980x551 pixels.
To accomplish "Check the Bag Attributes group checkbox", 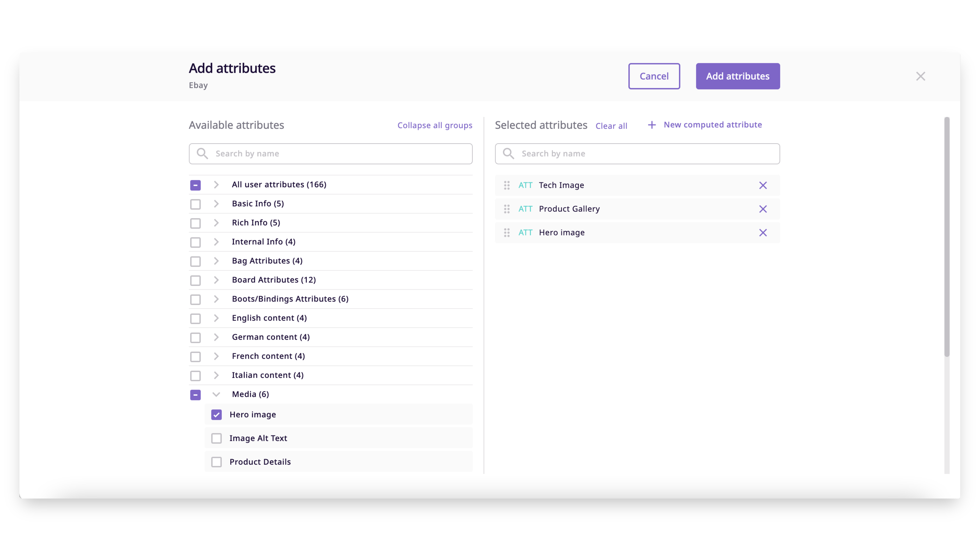I will [195, 261].
